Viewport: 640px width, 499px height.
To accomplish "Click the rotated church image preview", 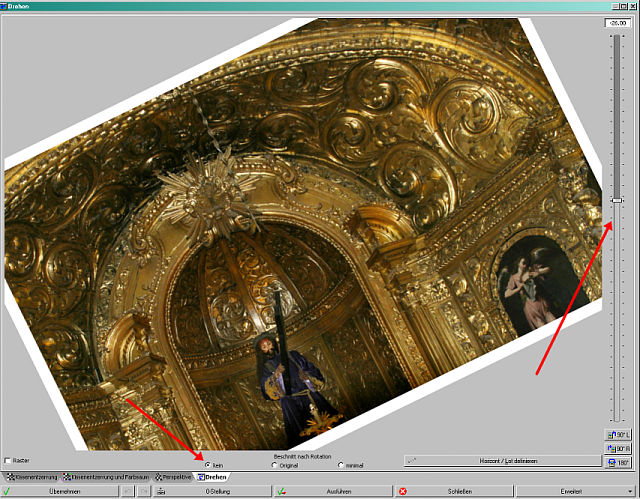I will [303, 234].
